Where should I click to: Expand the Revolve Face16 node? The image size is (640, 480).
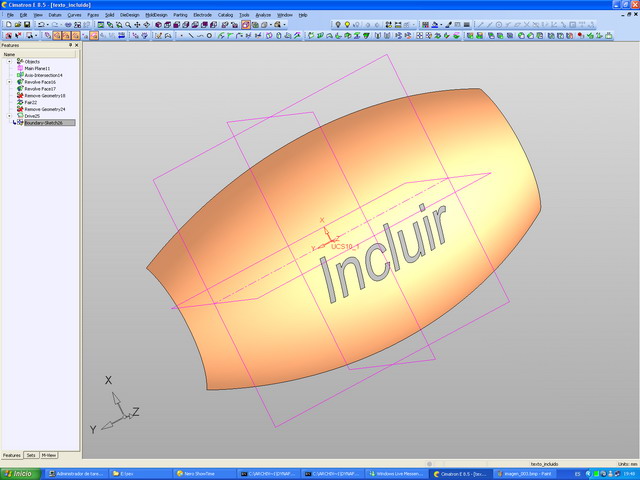(10, 82)
